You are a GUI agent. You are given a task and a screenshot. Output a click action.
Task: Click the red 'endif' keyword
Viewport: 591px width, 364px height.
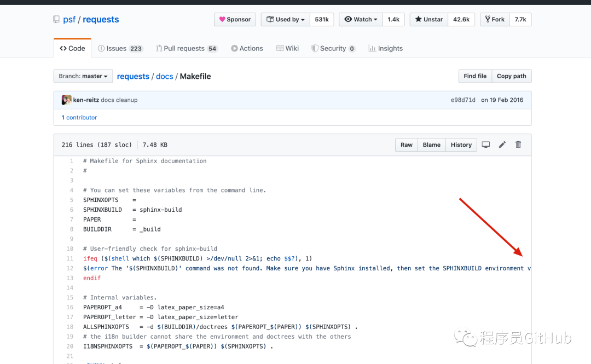[x=92, y=278]
